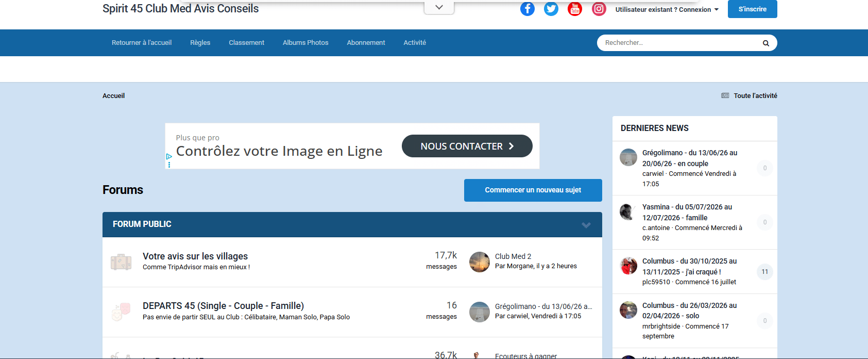Viewport: 868px width, 359px height.
Task: Open DEPARTS 45 forum link
Action: coord(223,306)
